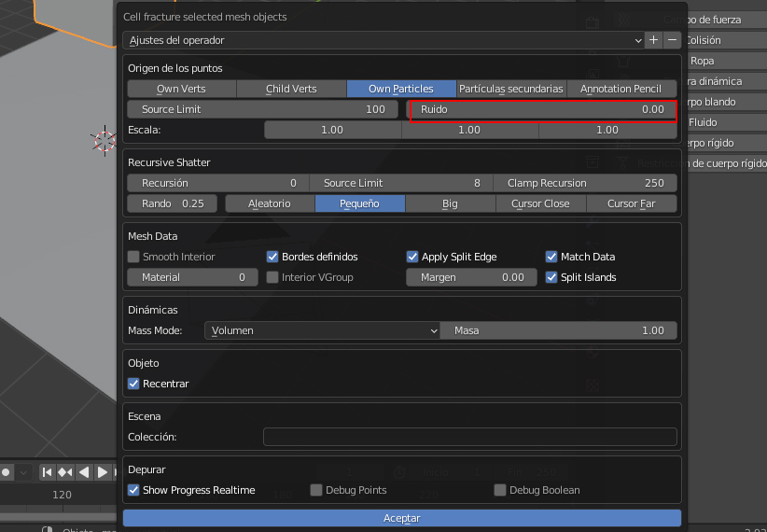Click recursive Source Limit 8 field
Viewport: 767px width, 532px height.
pyautogui.click(x=401, y=183)
